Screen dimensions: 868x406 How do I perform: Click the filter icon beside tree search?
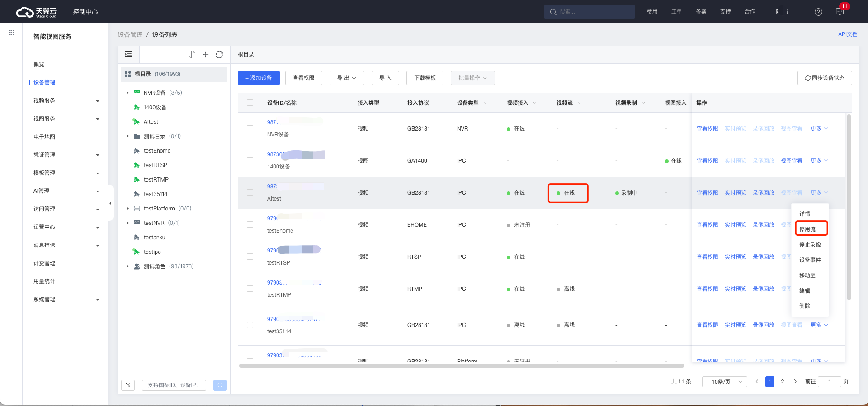click(x=128, y=385)
